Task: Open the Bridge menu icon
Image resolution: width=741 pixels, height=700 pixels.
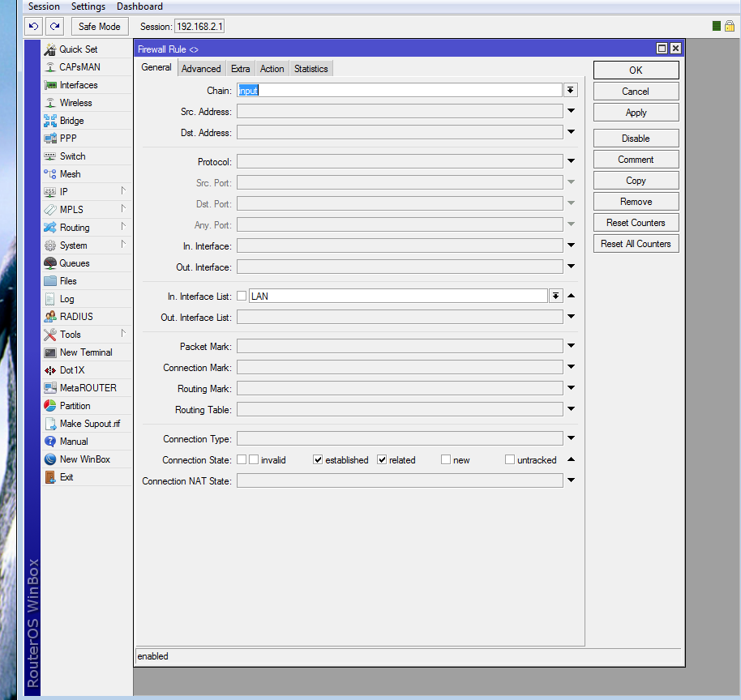Action: (50, 121)
